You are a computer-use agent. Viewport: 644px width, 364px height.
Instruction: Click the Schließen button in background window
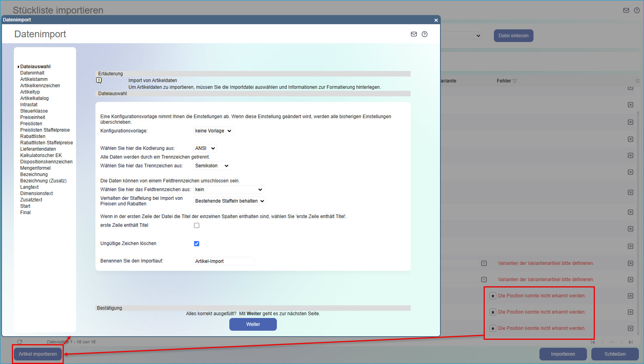pos(615,354)
